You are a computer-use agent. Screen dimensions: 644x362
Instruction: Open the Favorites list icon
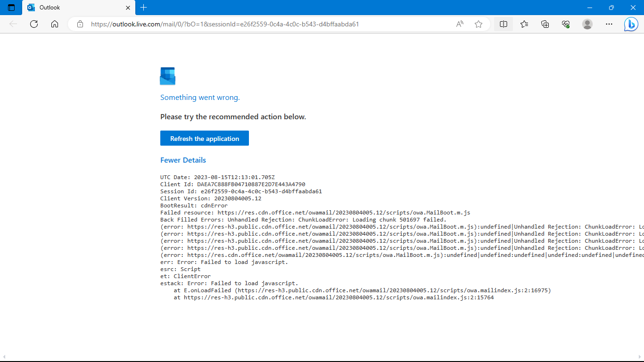click(524, 24)
